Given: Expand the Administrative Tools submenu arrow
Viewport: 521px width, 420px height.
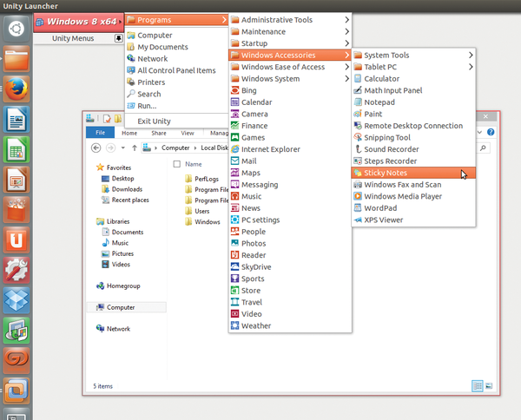Looking at the screenshot, I should tap(346, 20).
